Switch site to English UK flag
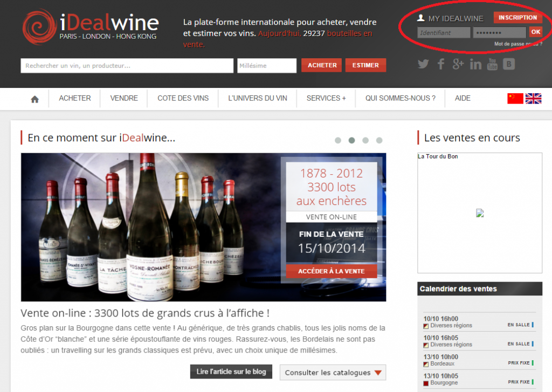Viewport: 552px width, 392px height. click(x=533, y=99)
